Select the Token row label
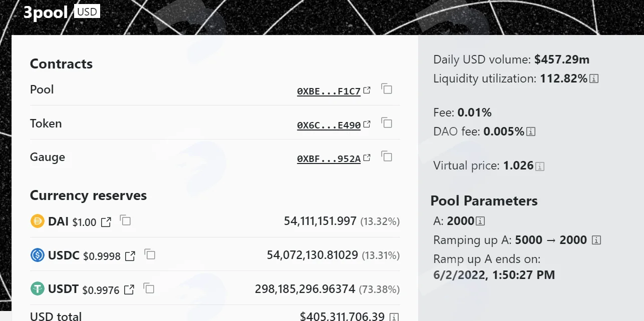The height and width of the screenshot is (321, 644). click(x=46, y=123)
